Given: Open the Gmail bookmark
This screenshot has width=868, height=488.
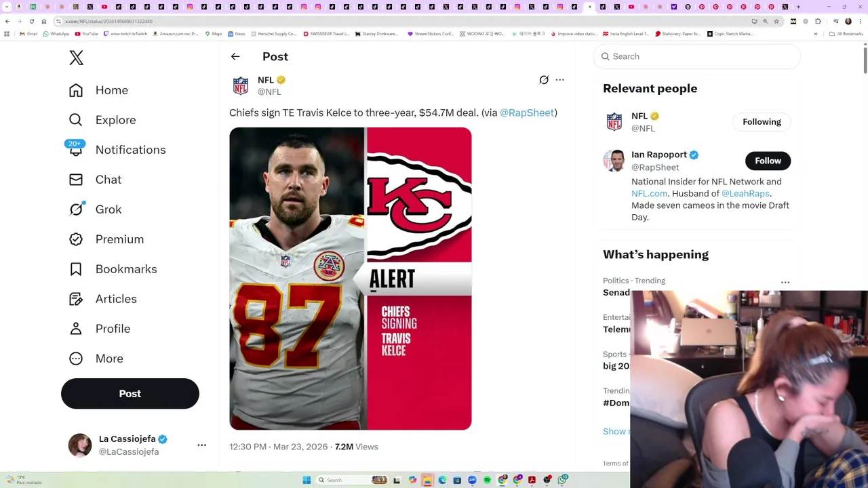Looking at the screenshot, I should (x=28, y=34).
